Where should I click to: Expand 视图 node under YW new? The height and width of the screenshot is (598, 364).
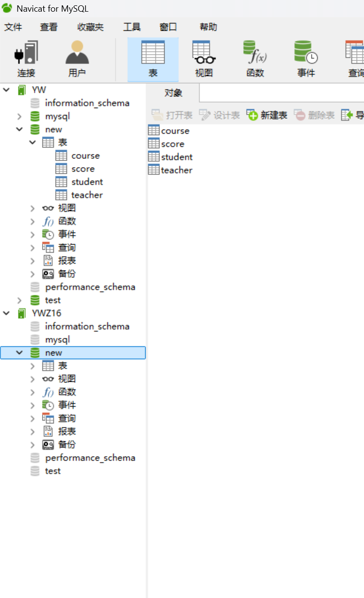(32, 208)
